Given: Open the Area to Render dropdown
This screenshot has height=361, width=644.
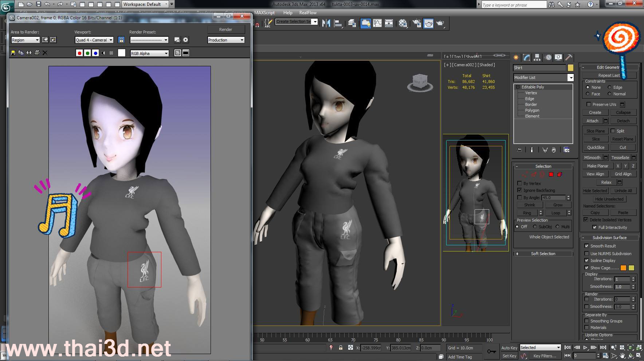Looking at the screenshot, I should pyautogui.click(x=25, y=40).
